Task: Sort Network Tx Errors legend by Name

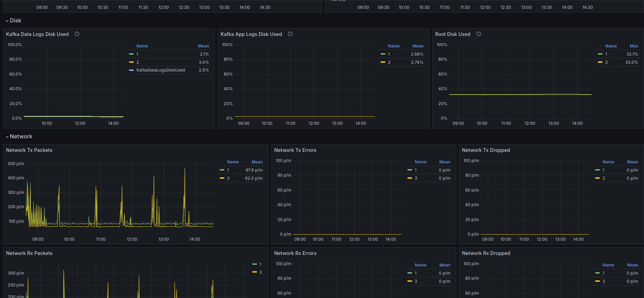Action: click(420, 162)
